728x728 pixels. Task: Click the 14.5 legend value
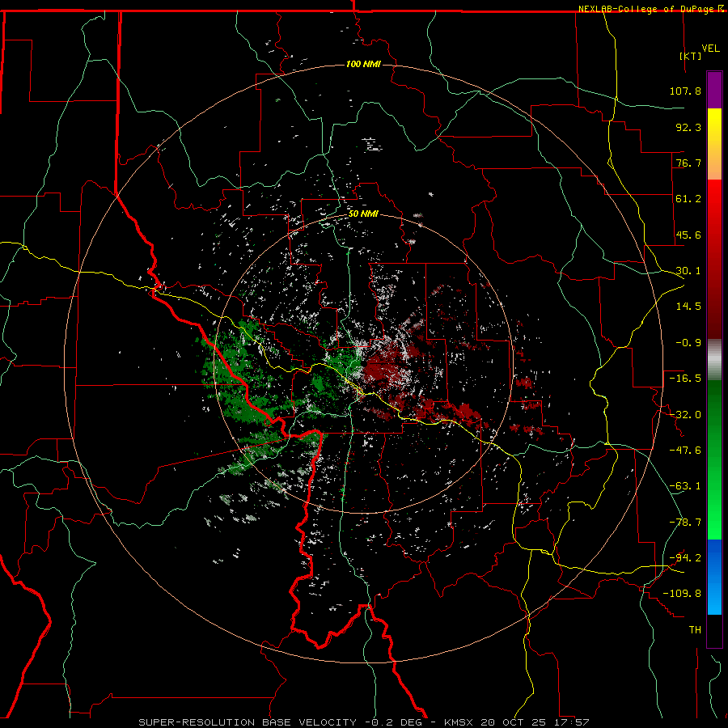[688, 307]
